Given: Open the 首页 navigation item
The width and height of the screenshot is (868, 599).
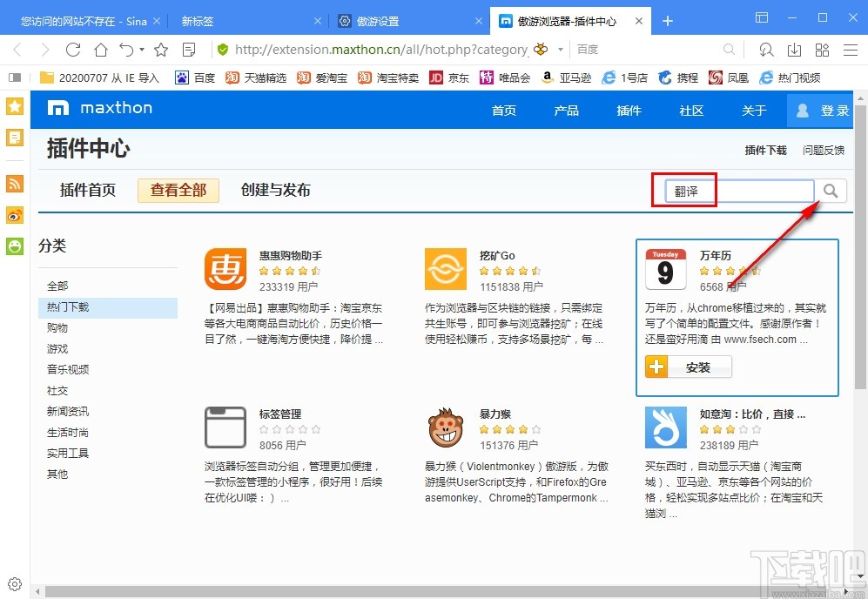Looking at the screenshot, I should point(504,111).
